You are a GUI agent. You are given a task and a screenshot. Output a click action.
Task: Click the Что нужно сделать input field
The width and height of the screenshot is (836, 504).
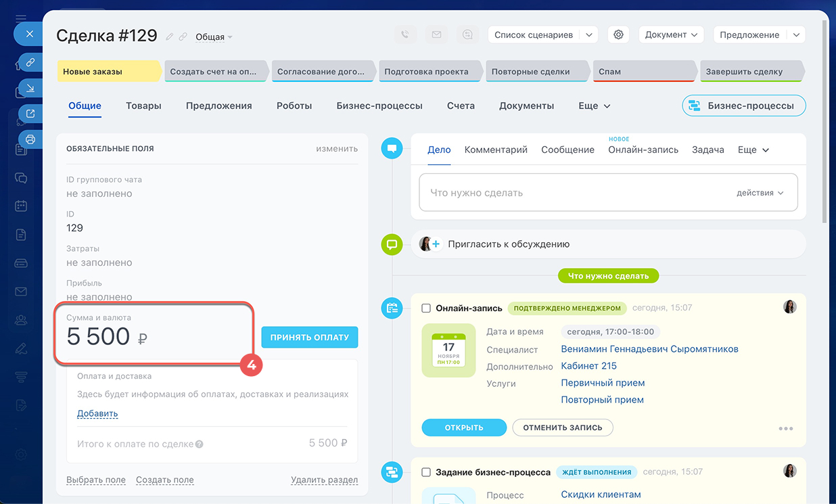(575, 193)
